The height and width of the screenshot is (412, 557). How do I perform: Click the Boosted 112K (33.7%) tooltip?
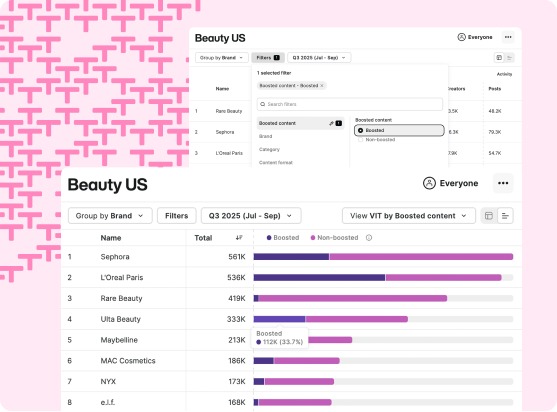click(x=280, y=338)
